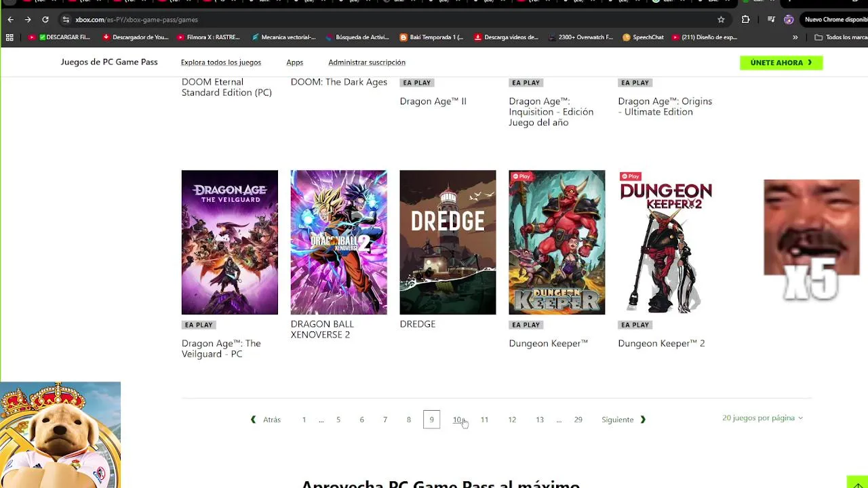Screen dimensions: 868x488
Task: Open the Descarga videos de... bookmark
Action: 507,37
